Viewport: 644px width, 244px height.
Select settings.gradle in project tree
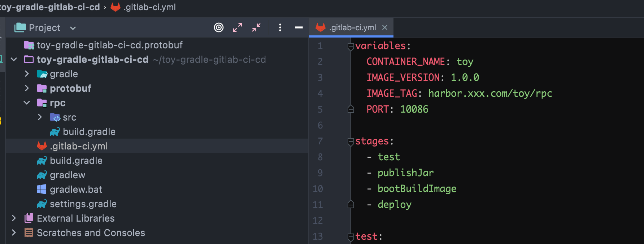click(83, 204)
